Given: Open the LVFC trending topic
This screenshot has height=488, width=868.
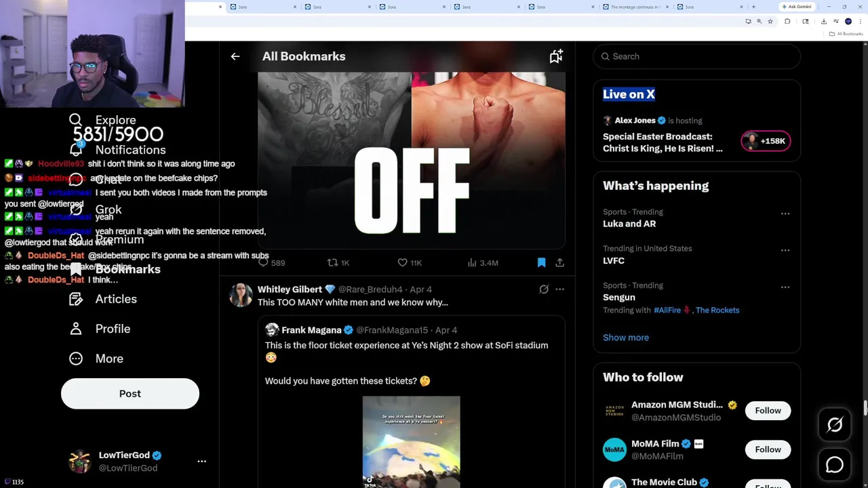Looking at the screenshot, I should [x=614, y=260].
